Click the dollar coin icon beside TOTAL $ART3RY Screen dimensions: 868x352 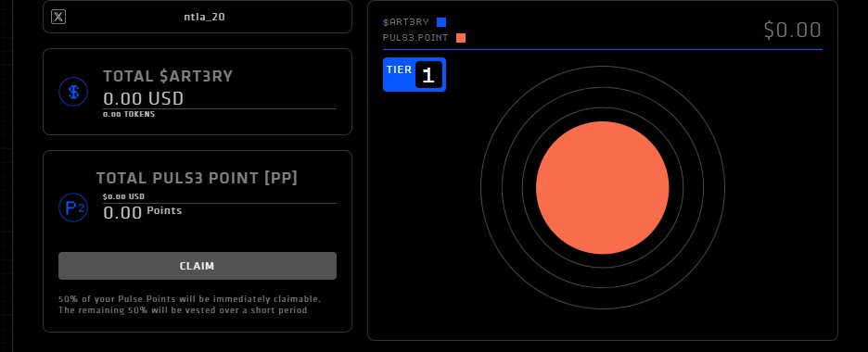(x=73, y=92)
